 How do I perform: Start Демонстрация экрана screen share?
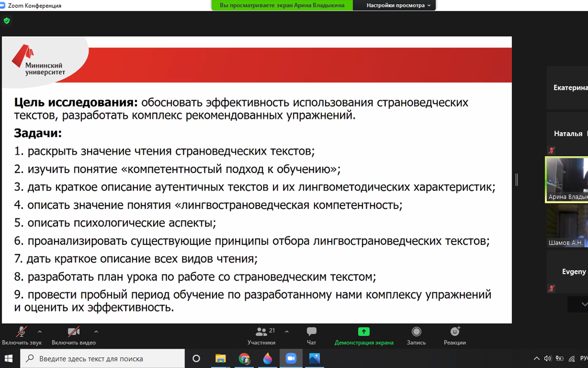point(364,336)
